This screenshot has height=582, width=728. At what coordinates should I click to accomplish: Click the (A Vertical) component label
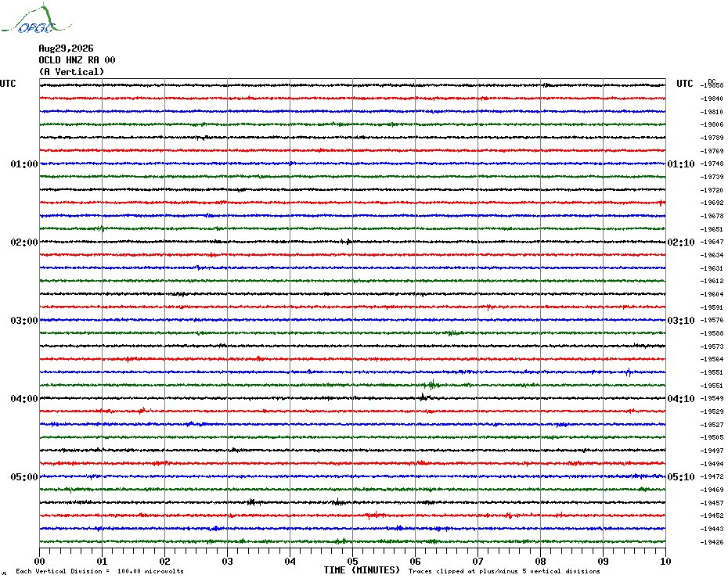(x=71, y=71)
